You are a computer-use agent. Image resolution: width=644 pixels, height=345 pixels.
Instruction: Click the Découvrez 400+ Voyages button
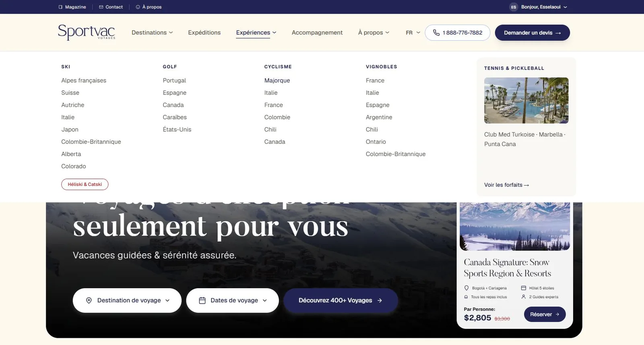pyautogui.click(x=341, y=300)
